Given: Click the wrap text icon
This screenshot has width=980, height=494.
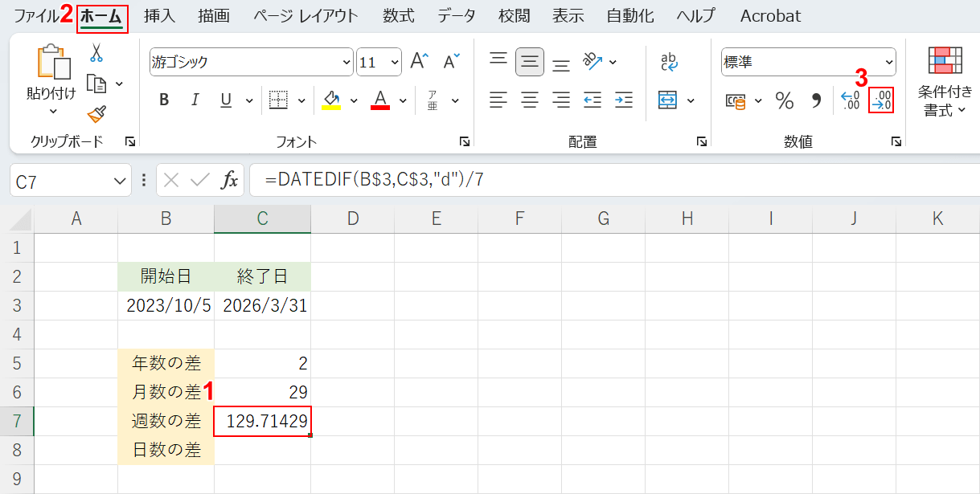Looking at the screenshot, I should click(669, 62).
